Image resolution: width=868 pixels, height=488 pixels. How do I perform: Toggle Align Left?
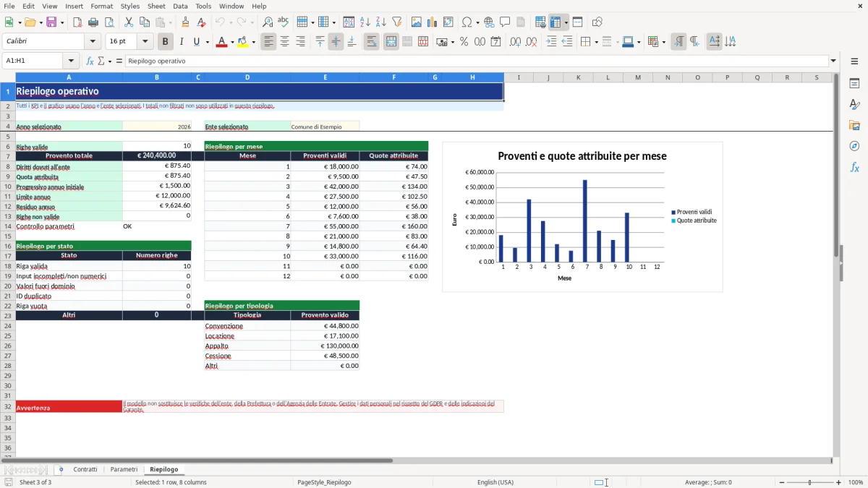point(268,42)
